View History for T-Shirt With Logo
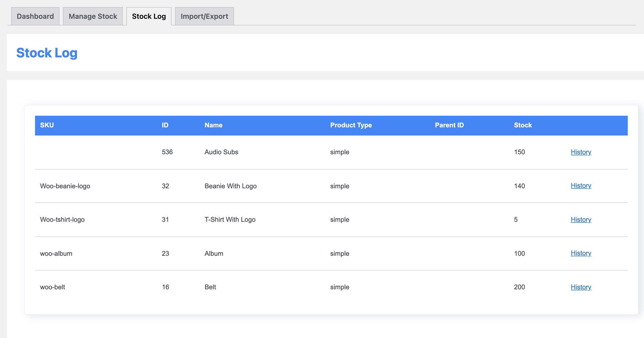This screenshot has height=338, width=644. coord(581,219)
